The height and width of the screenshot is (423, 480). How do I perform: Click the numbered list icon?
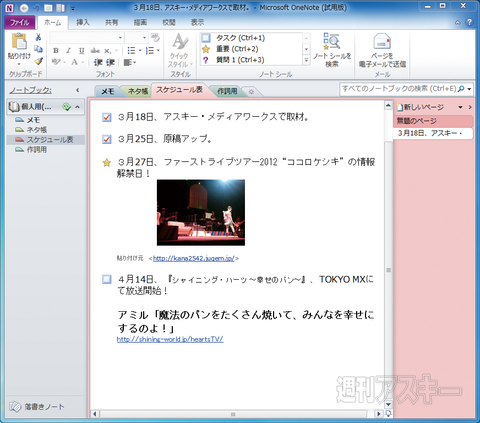click(150, 51)
